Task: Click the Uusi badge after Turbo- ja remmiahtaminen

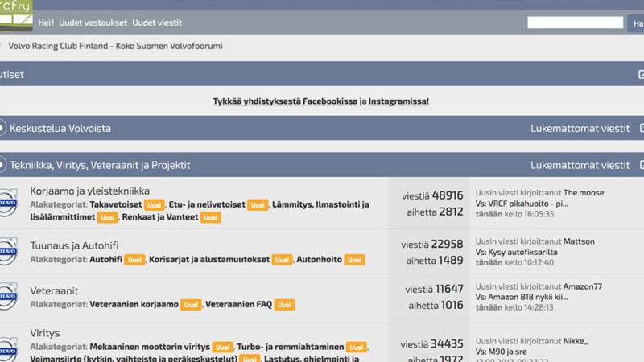Action: pyautogui.click(x=357, y=348)
